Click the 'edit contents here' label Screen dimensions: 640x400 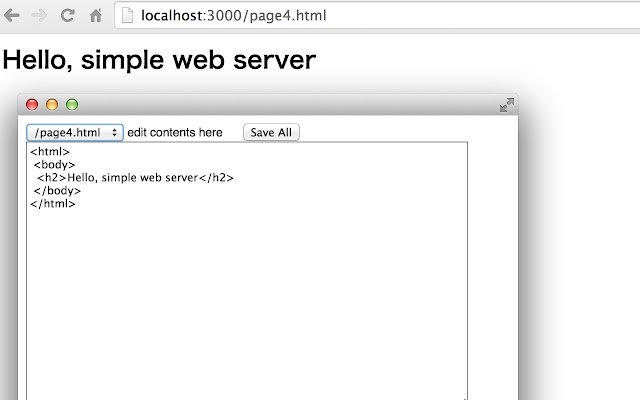175,132
